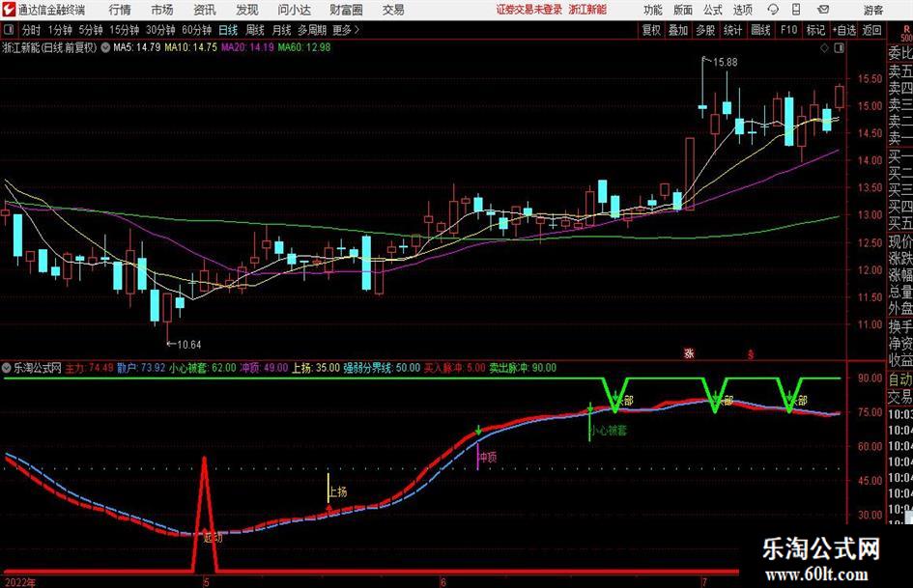Click the 小心被套: 62.00 indicator value
This screenshot has width=913, height=588.
click(203, 368)
